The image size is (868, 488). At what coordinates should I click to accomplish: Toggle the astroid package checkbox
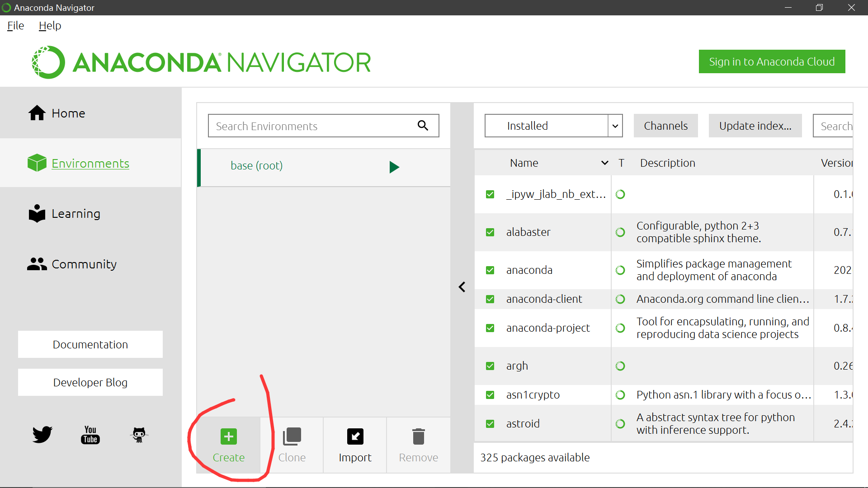pos(490,424)
